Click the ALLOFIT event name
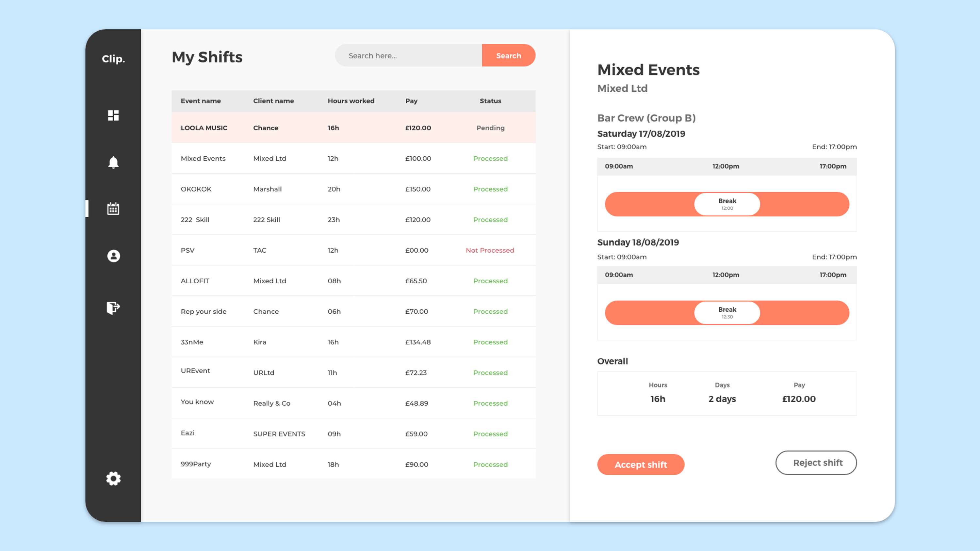Image resolution: width=980 pixels, height=551 pixels. click(x=195, y=281)
